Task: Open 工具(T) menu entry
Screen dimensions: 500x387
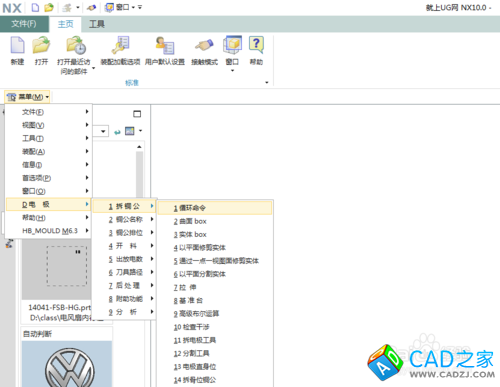Action: [48, 138]
